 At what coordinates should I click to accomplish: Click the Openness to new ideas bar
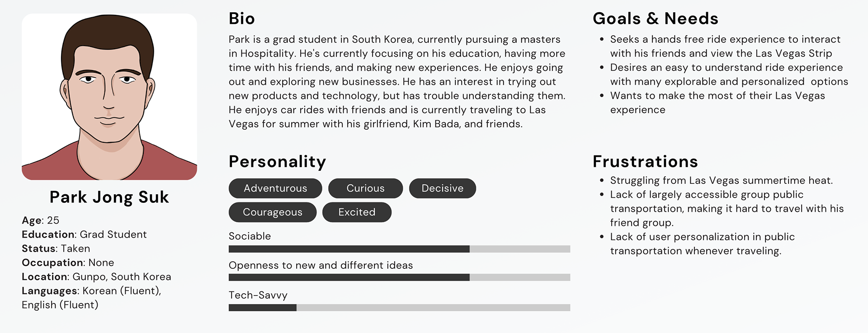[399, 277]
